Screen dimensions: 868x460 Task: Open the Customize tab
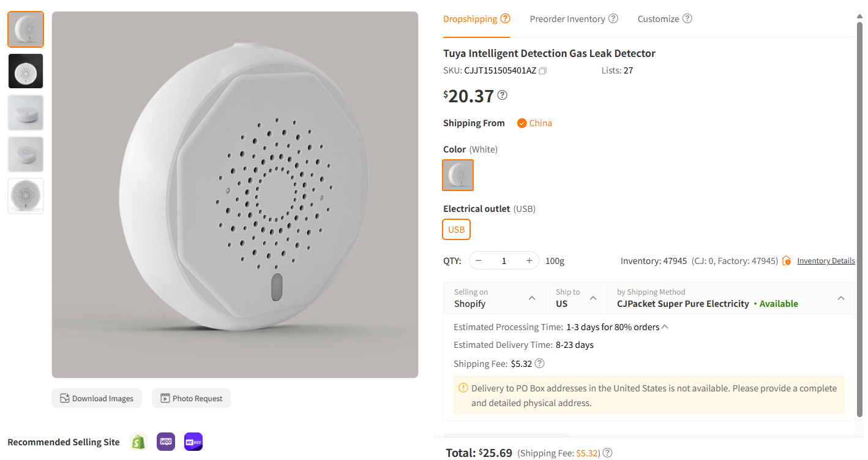658,18
